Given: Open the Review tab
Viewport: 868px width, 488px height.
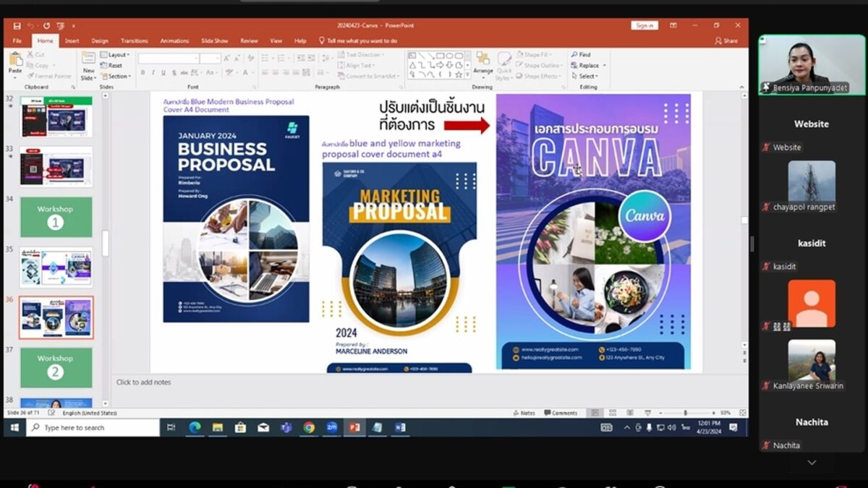Looking at the screenshot, I should pos(249,41).
